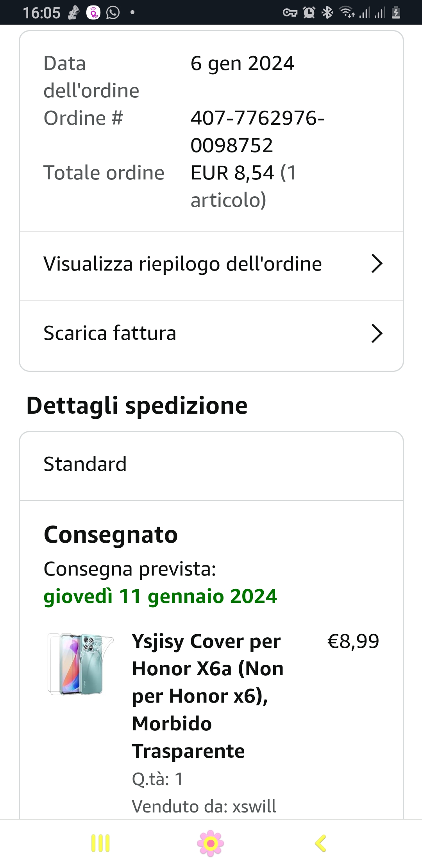Tap the delivery date giovedì 11 gennaio 2024
422x868 pixels.
(160, 596)
